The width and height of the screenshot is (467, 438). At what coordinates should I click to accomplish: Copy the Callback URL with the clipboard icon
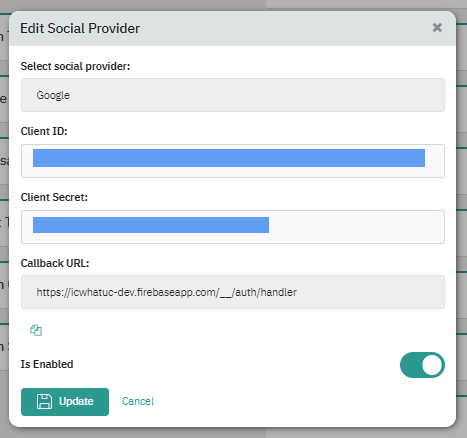[36, 330]
